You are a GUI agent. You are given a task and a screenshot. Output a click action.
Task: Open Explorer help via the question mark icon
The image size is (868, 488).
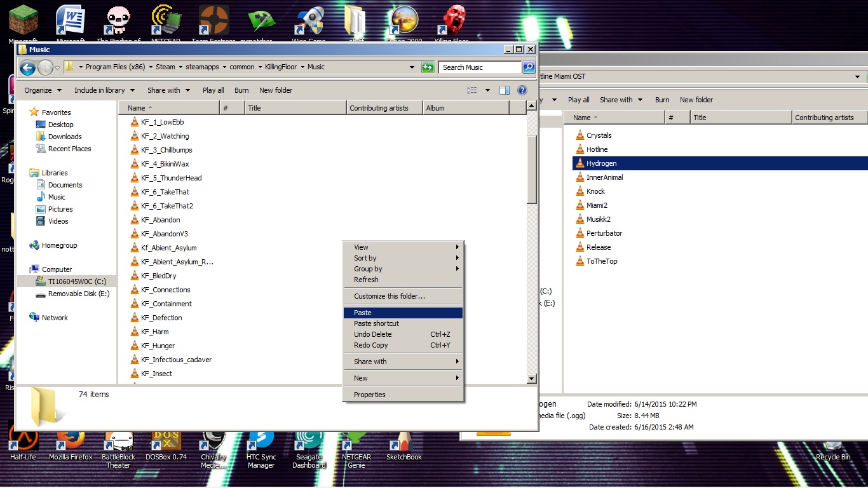pyautogui.click(x=522, y=90)
